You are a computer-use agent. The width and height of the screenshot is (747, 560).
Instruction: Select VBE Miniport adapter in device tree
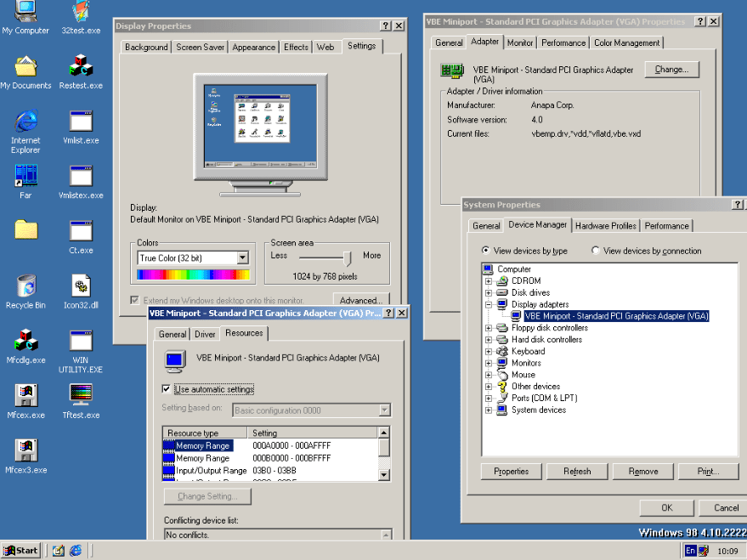pos(616,316)
